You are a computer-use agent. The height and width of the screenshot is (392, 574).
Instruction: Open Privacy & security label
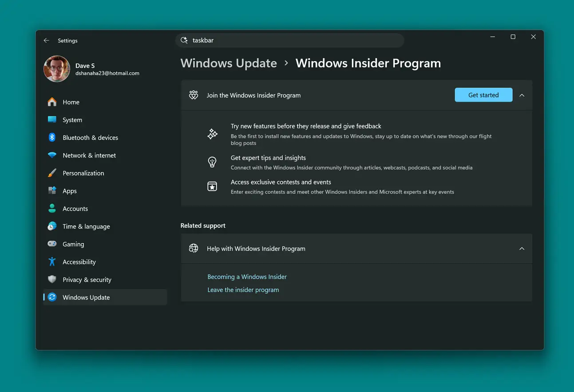87,280
